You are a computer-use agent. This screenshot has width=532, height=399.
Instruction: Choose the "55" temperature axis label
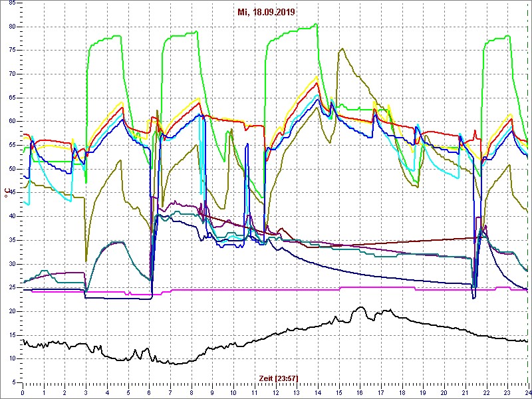(12, 145)
